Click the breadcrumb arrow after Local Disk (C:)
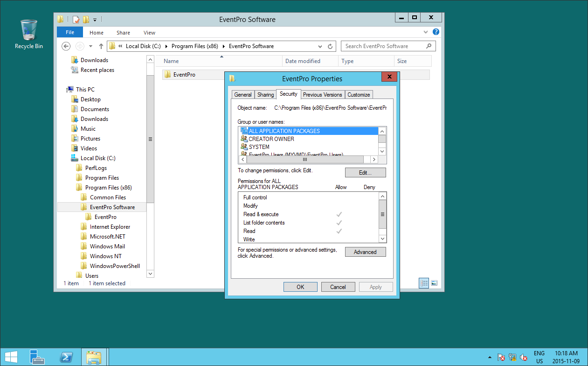 [x=166, y=46]
